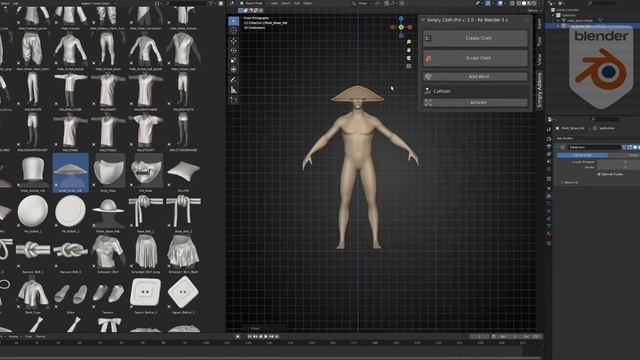Toggle viewport overlays button
Screen dimensions: 640x360
point(501,3)
